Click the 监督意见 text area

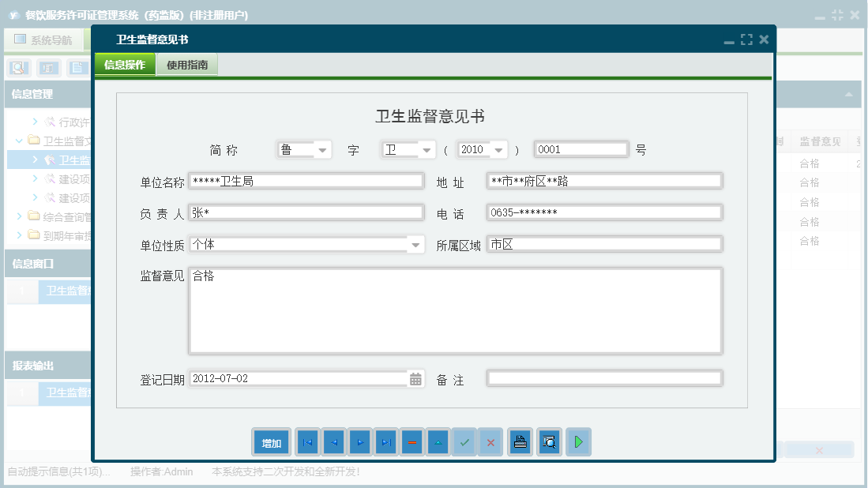(454, 311)
